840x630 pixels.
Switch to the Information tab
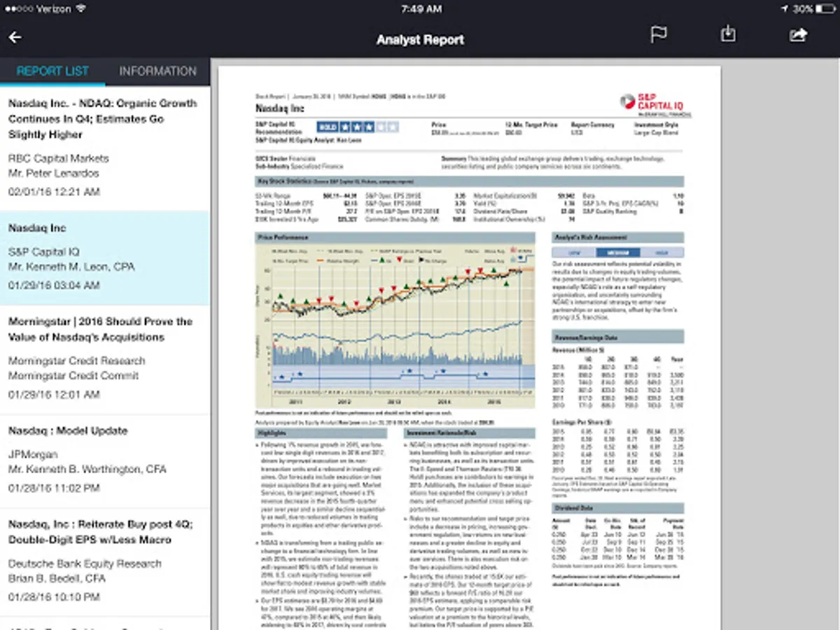[157, 71]
